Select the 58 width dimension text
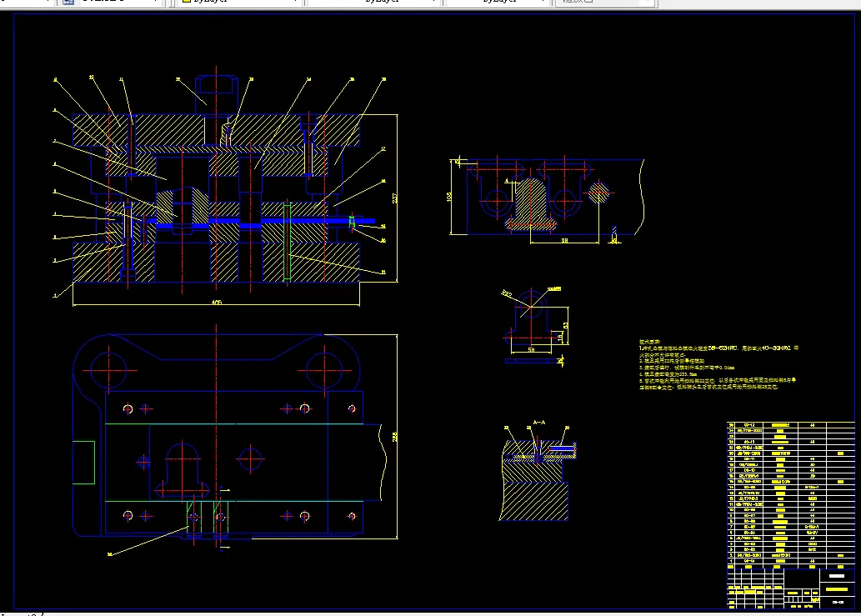 tap(531, 349)
